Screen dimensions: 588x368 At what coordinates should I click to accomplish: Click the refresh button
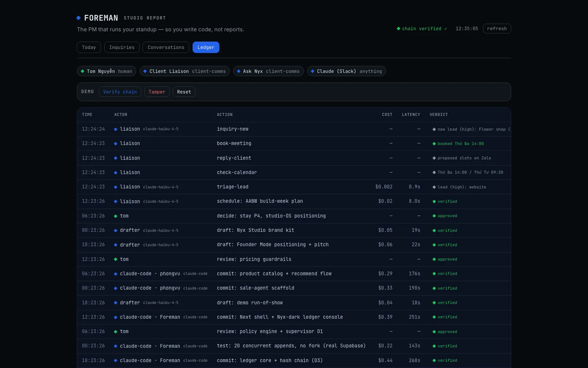(x=497, y=29)
